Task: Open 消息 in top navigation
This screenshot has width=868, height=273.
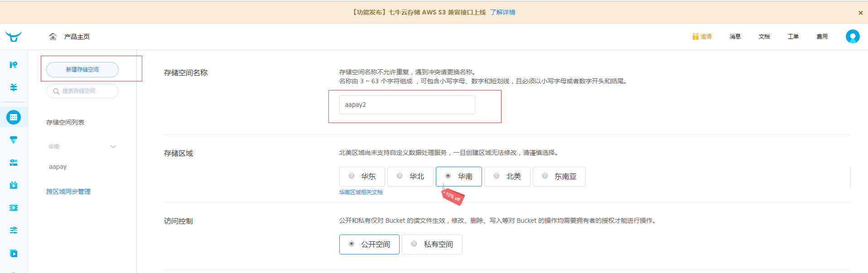Action: 735,37
